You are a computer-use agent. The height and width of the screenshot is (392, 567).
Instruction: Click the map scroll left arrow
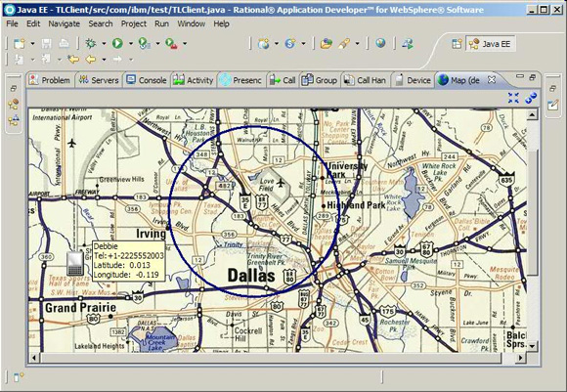[34, 358]
